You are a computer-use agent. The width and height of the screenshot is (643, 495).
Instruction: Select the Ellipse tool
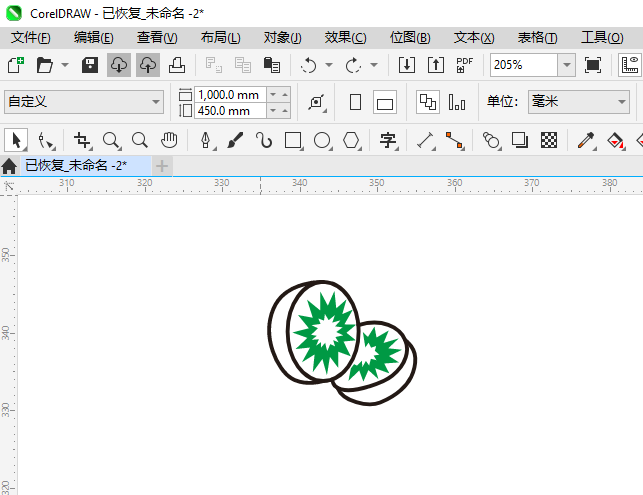pyautogui.click(x=322, y=140)
